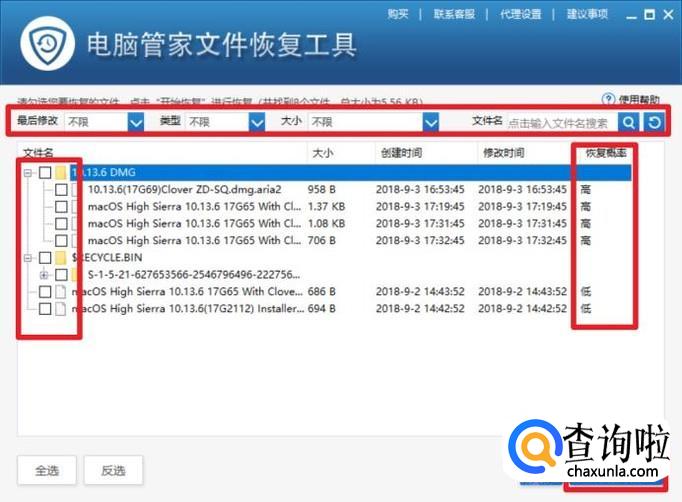The width and height of the screenshot is (682, 502).
Task: Click the 大小 combo box field
Action: (373, 122)
